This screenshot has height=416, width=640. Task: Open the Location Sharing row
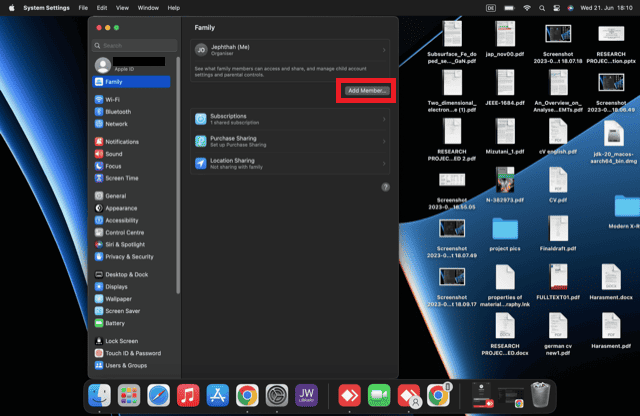(x=292, y=163)
